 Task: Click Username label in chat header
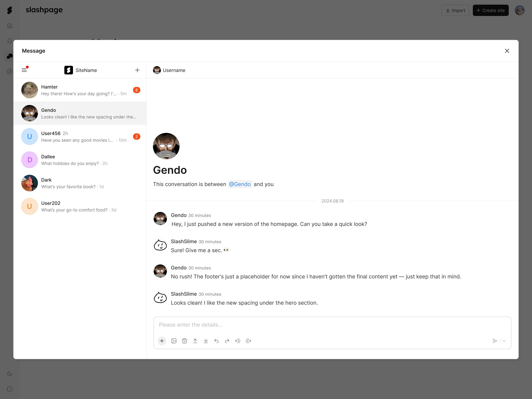tap(174, 70)
